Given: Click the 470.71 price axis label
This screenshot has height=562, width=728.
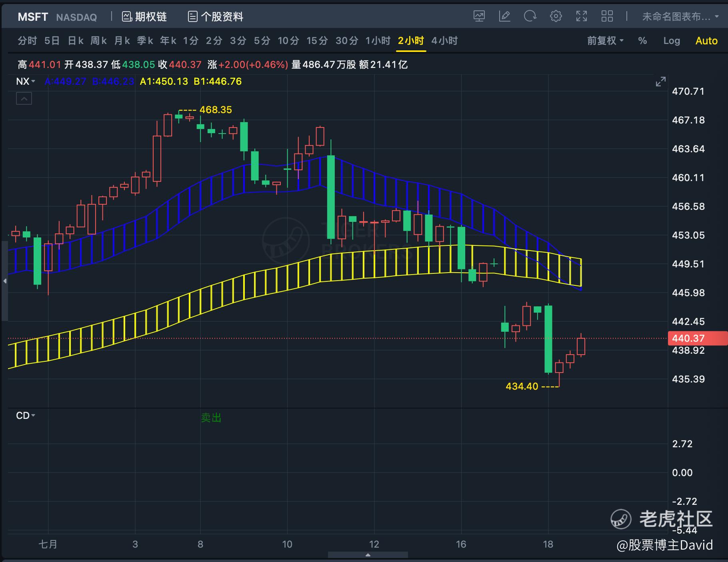Looking at the screenshot, I should click(x=688, y=91).
